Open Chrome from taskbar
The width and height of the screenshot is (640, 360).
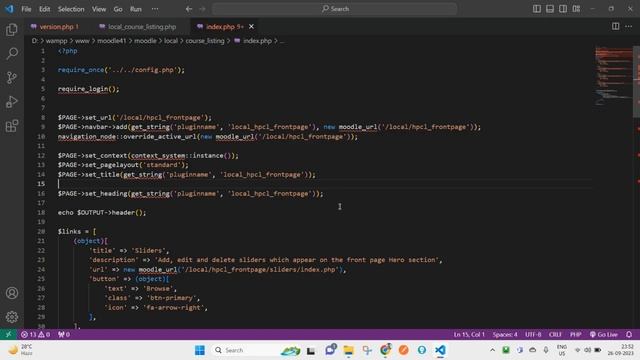pos(385,350)
